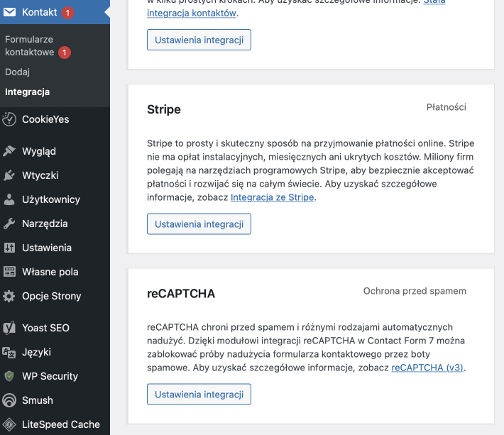Open the Wygląd menu
This screenshot has height=435, width=504.
(x=55, y=151)
